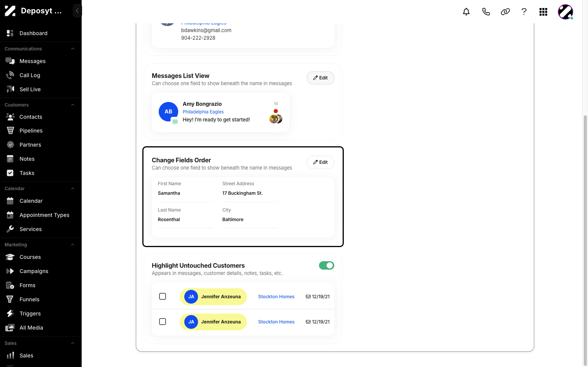Screen dimensions: 588x367
Task: Toggle Highlight Untouched Customers switch
Action: pos(327,265)
